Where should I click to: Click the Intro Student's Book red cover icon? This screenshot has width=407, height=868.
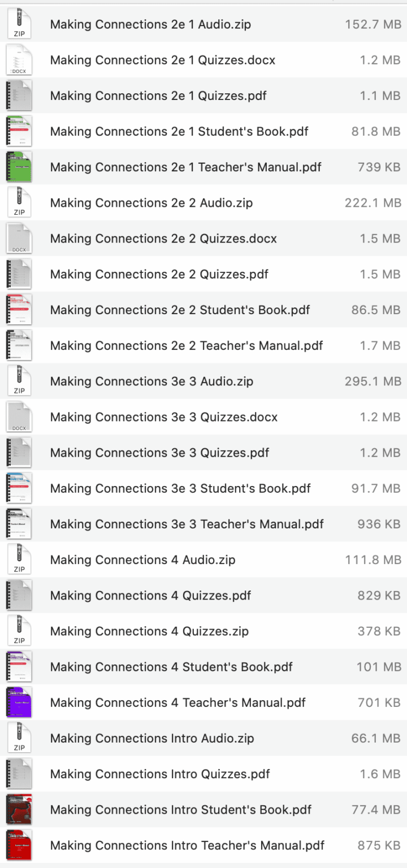coord(19,809)
